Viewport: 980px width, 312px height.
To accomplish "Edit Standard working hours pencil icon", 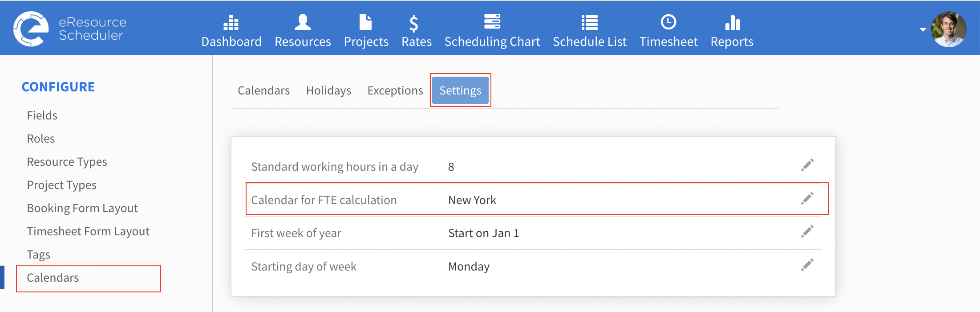I will click(807, 165).
